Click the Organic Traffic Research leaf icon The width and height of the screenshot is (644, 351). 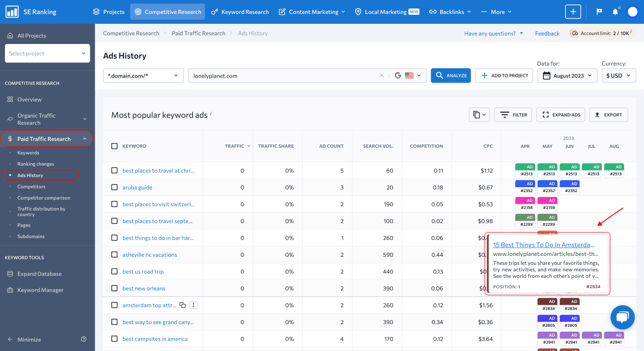10,119
